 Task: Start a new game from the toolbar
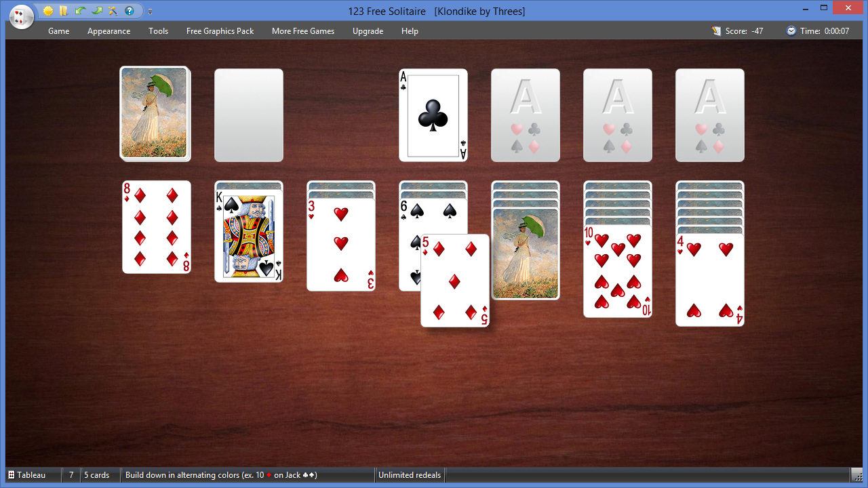[x=48, y=11]
